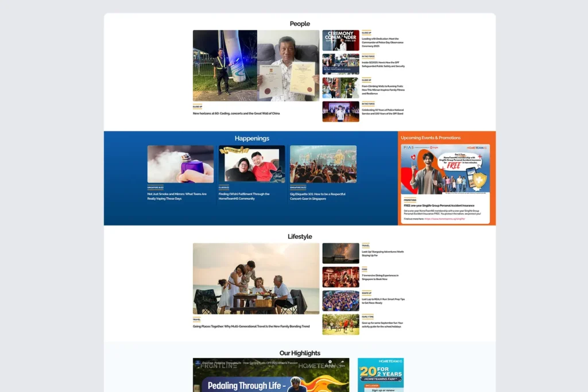
Task: Click the Singlife promotion banner image
Action: 445,170
